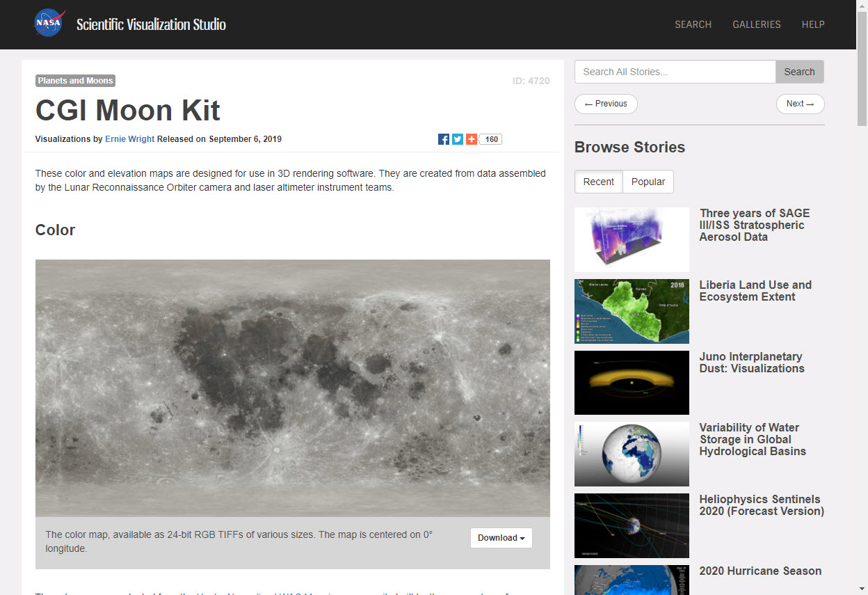The width and height of the screenshot is (868, 595).
Task: Click the ID: 4720 text
Action: point(531,81)
